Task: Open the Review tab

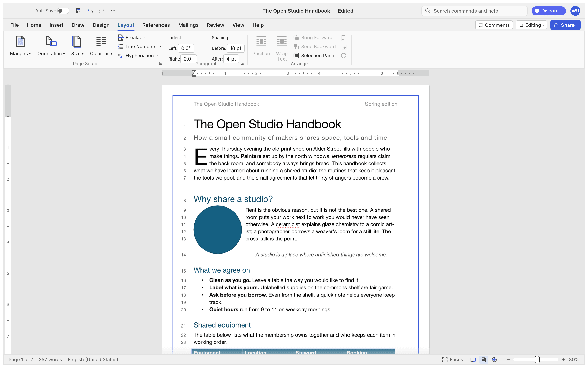Action: click(x=215, y=25)
